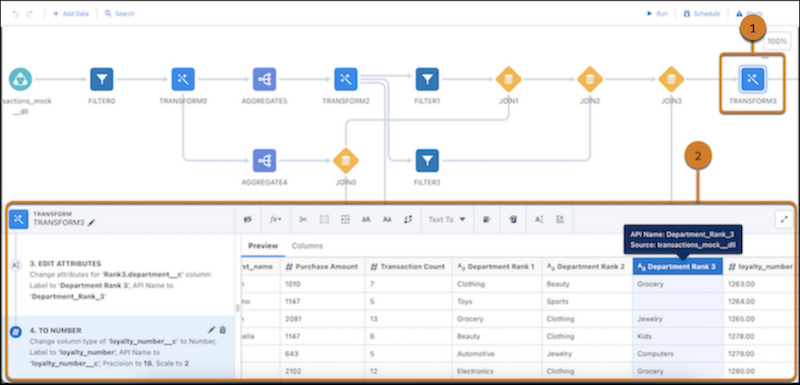Click the A-with-cursor edit attributes icon
The height and width of the screenshot is (385, 800).
coord(539,219)
